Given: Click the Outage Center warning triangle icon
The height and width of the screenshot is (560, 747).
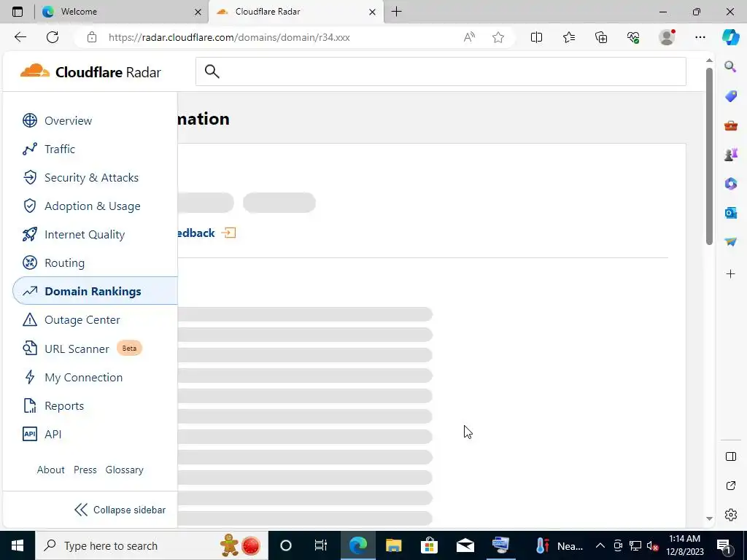Looking at the screenshot, I should click(x=29, y=319).
